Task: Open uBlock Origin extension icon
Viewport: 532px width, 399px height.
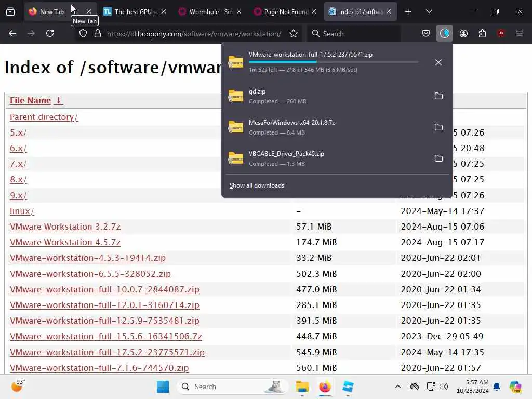Action: 501,33
